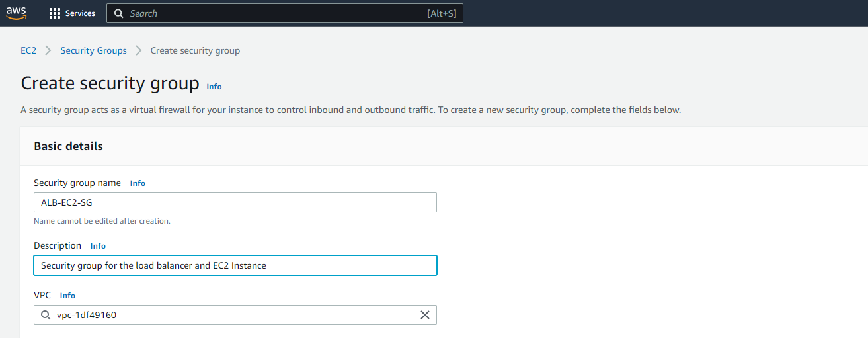Clear the VPC selection with X icon
Screen dimensions: 868x338
click(425, 315)
